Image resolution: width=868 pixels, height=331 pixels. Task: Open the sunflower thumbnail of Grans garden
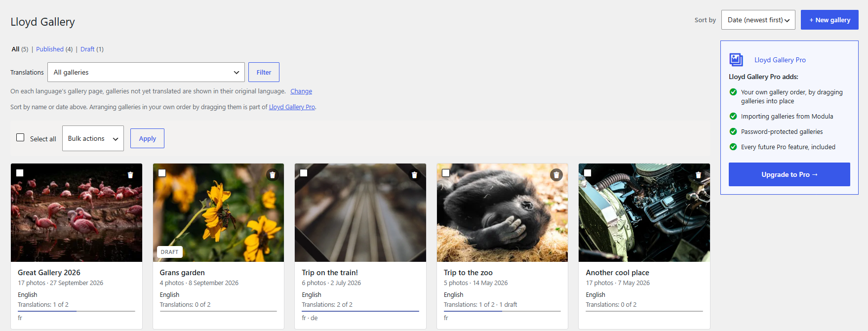(x=219, y=213)
